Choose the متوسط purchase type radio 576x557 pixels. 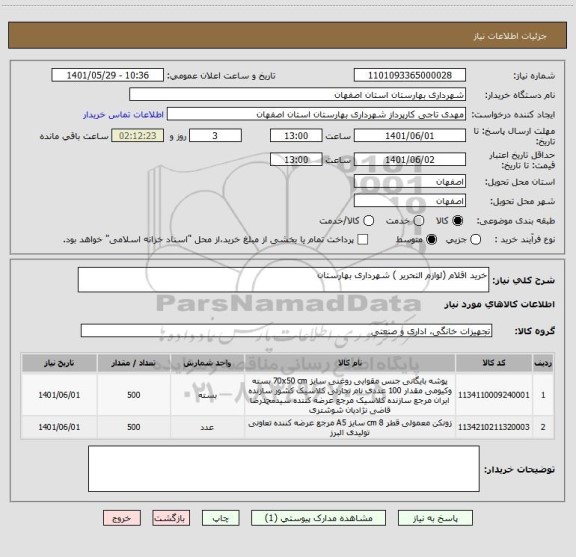[x=431, y=240]
